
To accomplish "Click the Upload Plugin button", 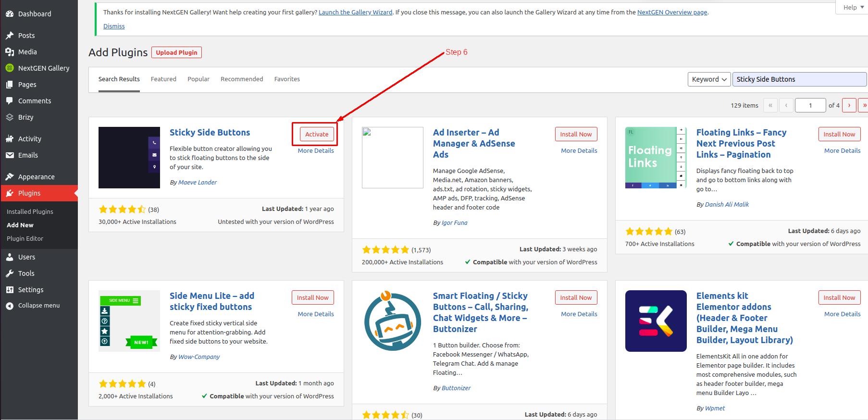I will [x=176, y=52].
